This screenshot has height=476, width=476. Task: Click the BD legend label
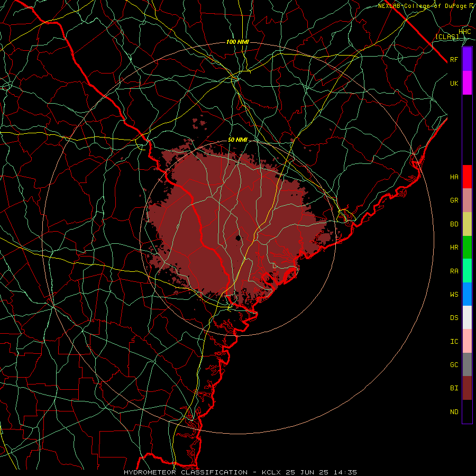[454, 224]
